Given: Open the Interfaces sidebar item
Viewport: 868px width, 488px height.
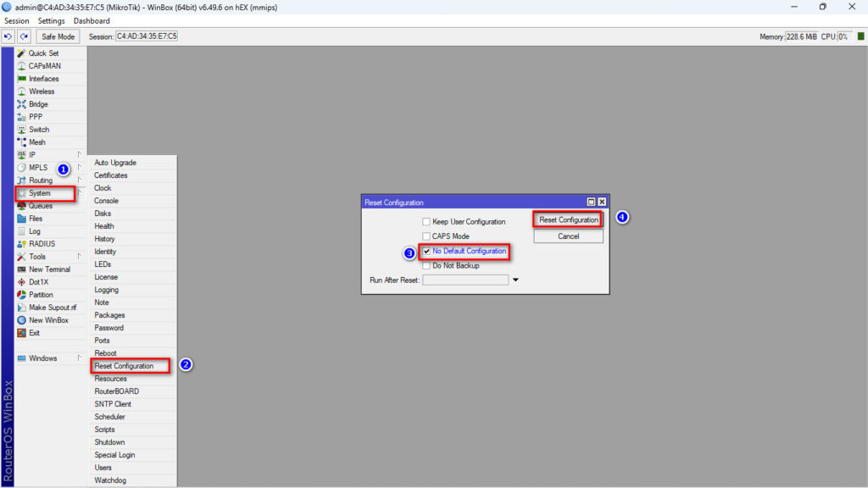Looking at the screenshot, I should [x=43, y=79].
